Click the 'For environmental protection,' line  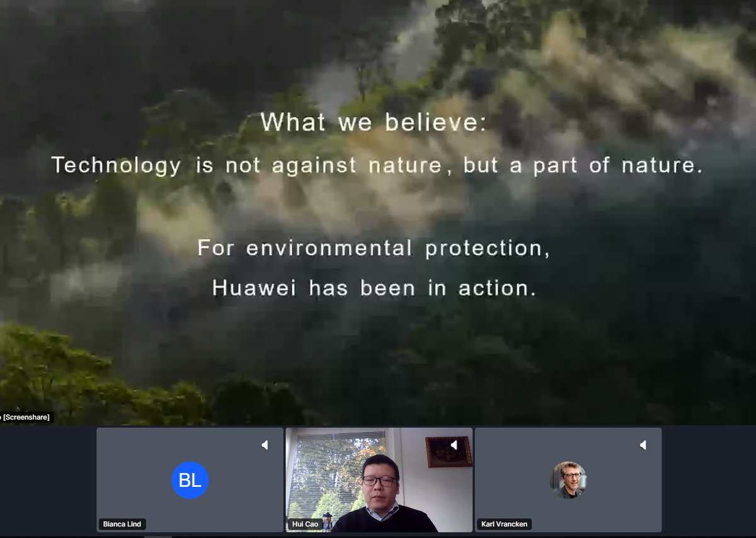374,248
